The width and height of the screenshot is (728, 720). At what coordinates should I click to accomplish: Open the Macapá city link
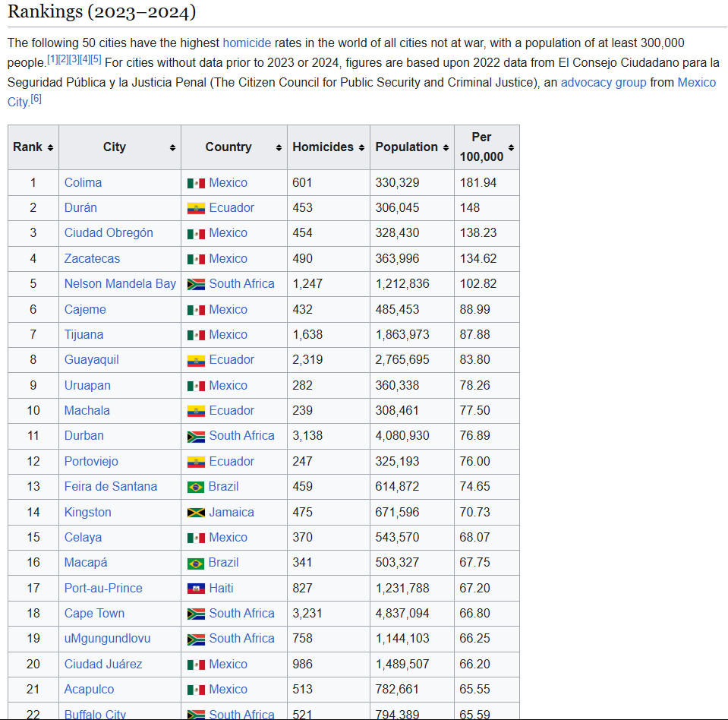tap(86, 563)
